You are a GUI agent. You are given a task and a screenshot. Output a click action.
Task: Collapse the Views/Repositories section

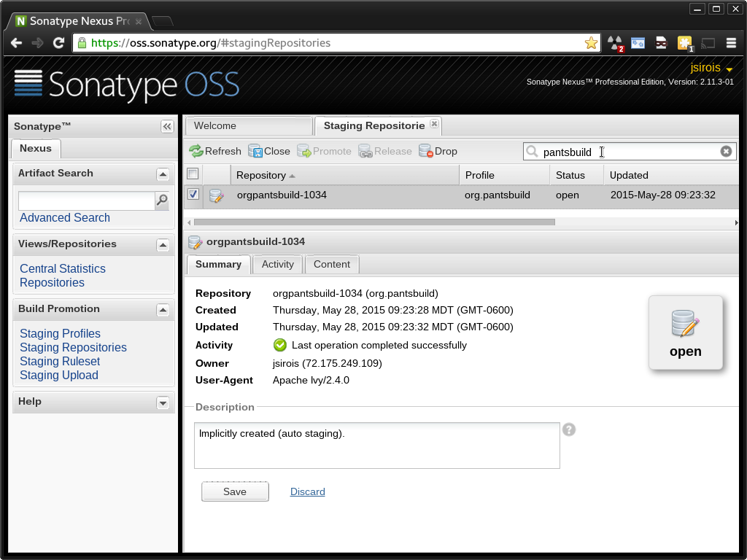tap(163, 245)
